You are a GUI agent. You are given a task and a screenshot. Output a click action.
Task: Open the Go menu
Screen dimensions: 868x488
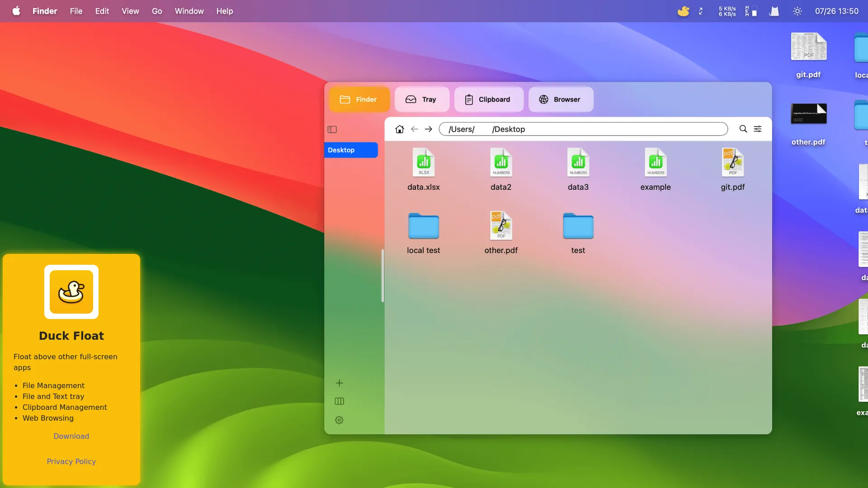point(157,11)
